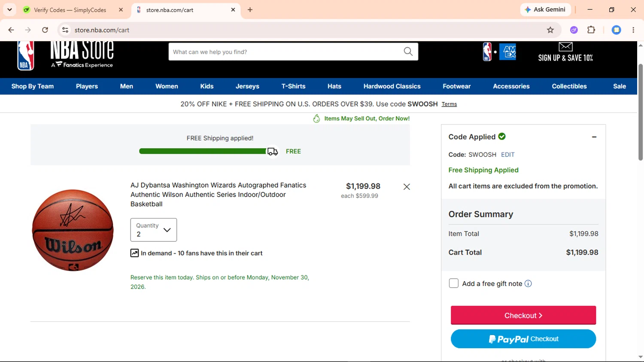The image size is (644, 362).
Task: Click the green Code Applied checkmark icon
Action: (x=502, y=137)
